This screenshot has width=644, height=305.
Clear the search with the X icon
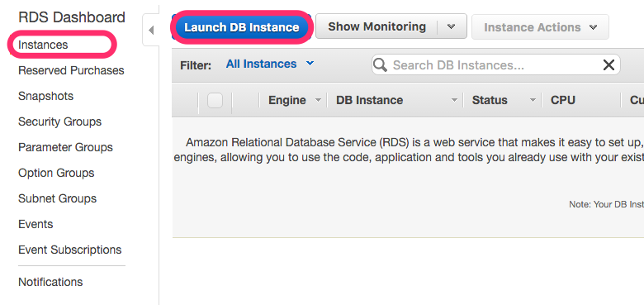point(608,65)
